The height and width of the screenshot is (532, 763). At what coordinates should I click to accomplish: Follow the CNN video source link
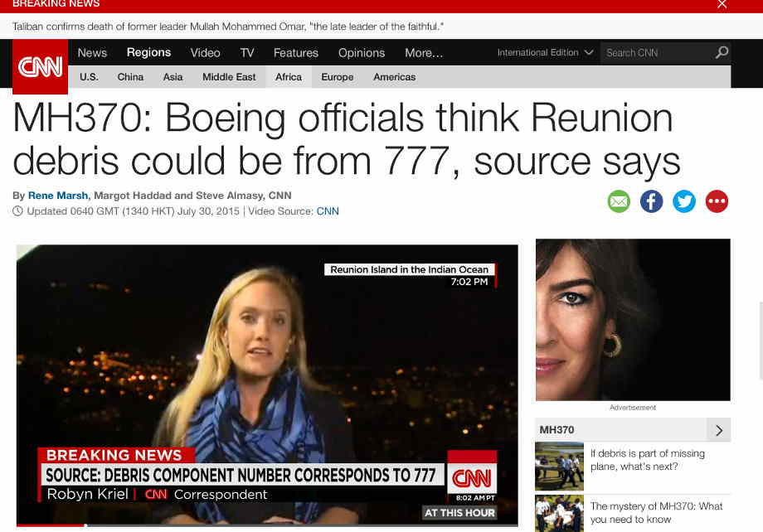tap(328, 211)
